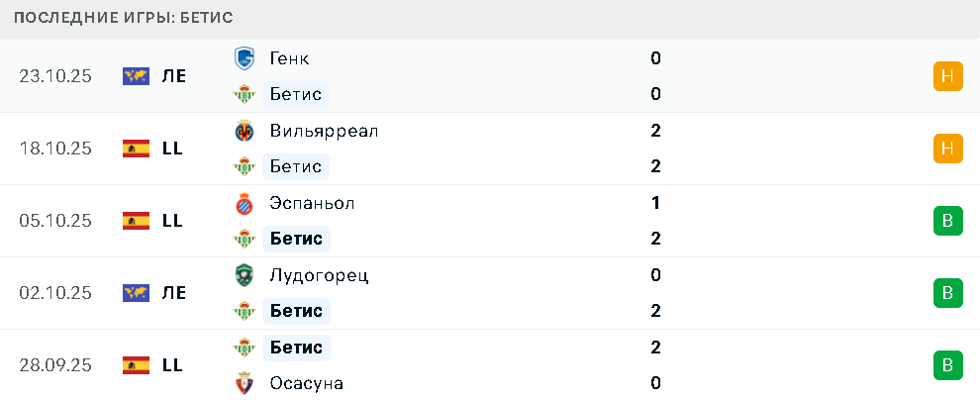980x400 pixels.
Task: Click Spain flag for the 28.09.25 match
Action: tap(136, 365)
